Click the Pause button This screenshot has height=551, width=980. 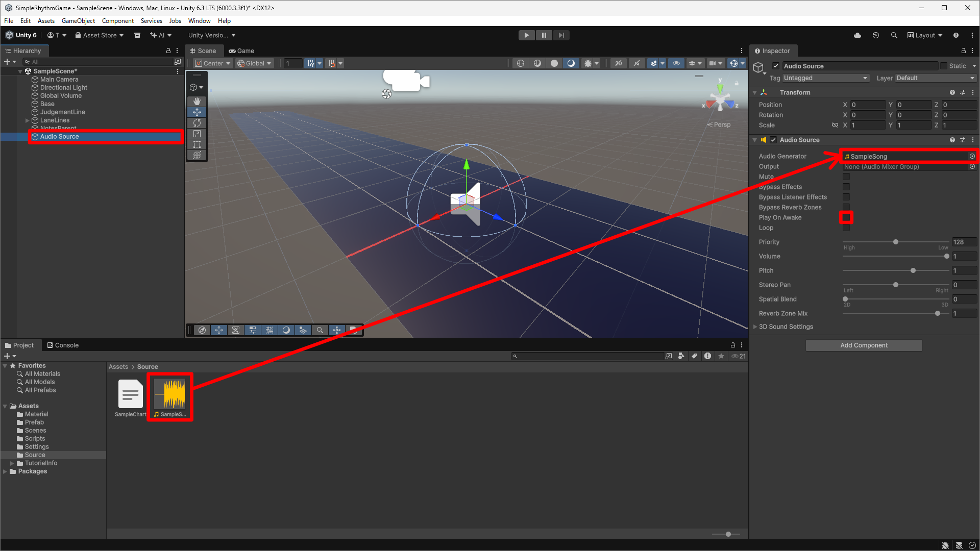click(x=544, y=35)
